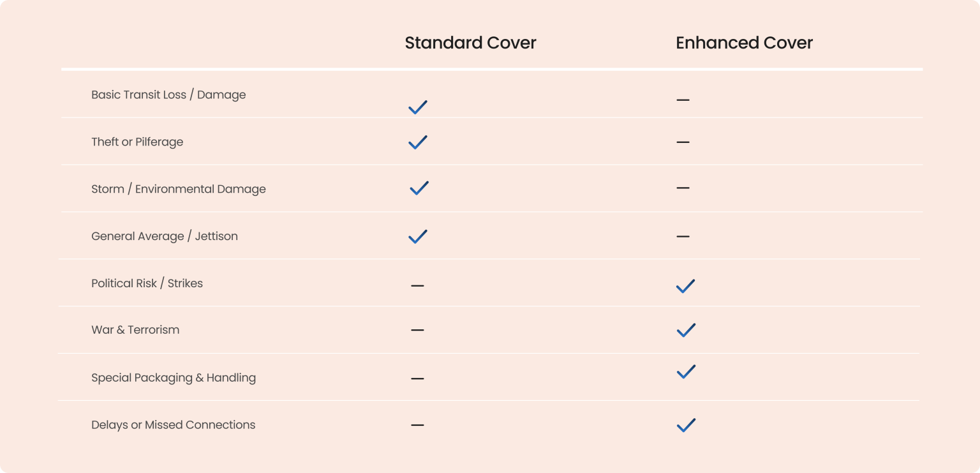Click the Special Packaging & Handling label
Viewport: 980px width, 473px height.
174,377
